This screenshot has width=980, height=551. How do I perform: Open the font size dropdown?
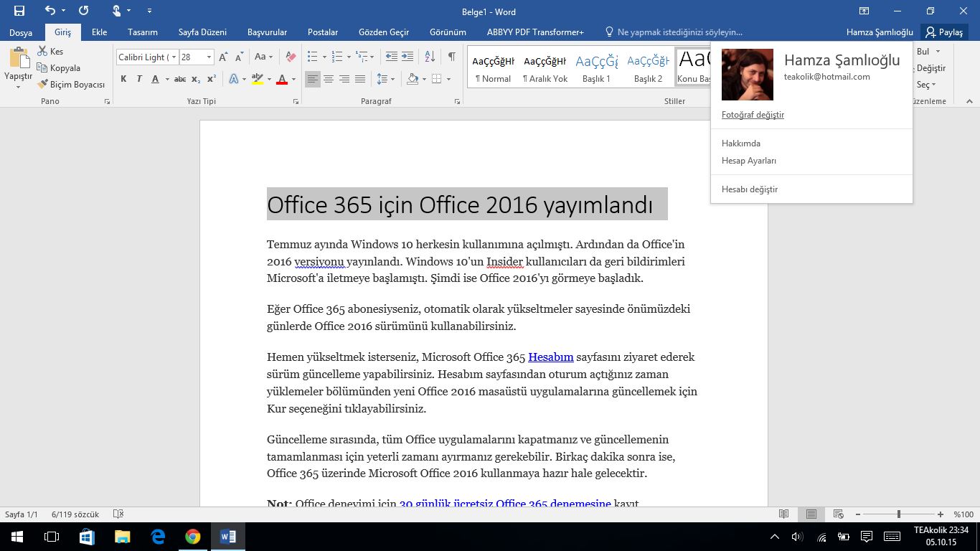(209, 57)
